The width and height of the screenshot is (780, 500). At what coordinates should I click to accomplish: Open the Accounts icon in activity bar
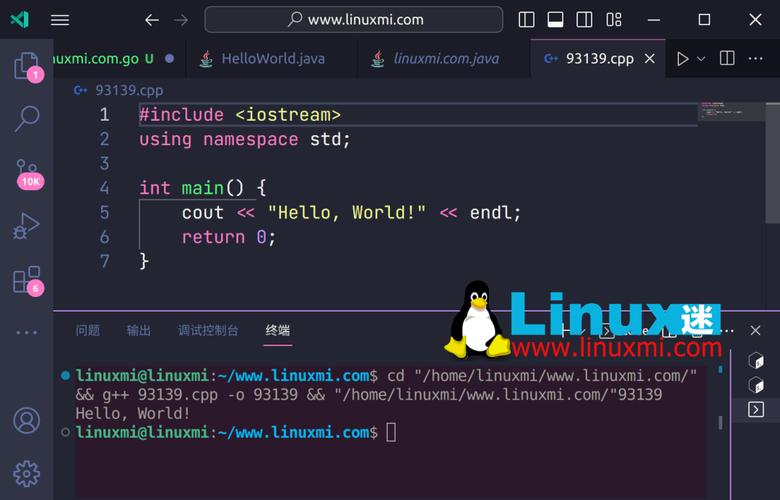tap(26, 420)
